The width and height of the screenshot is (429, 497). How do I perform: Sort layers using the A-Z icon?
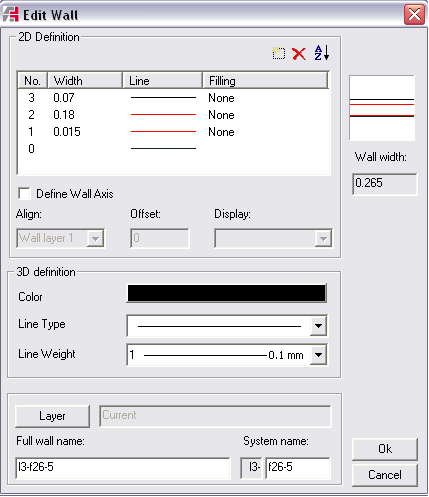point(322,53)
